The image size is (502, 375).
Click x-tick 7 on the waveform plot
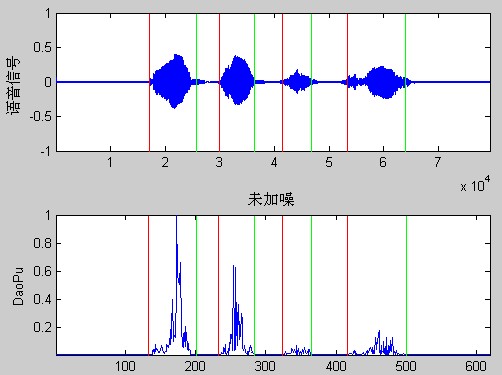[438, 162]
